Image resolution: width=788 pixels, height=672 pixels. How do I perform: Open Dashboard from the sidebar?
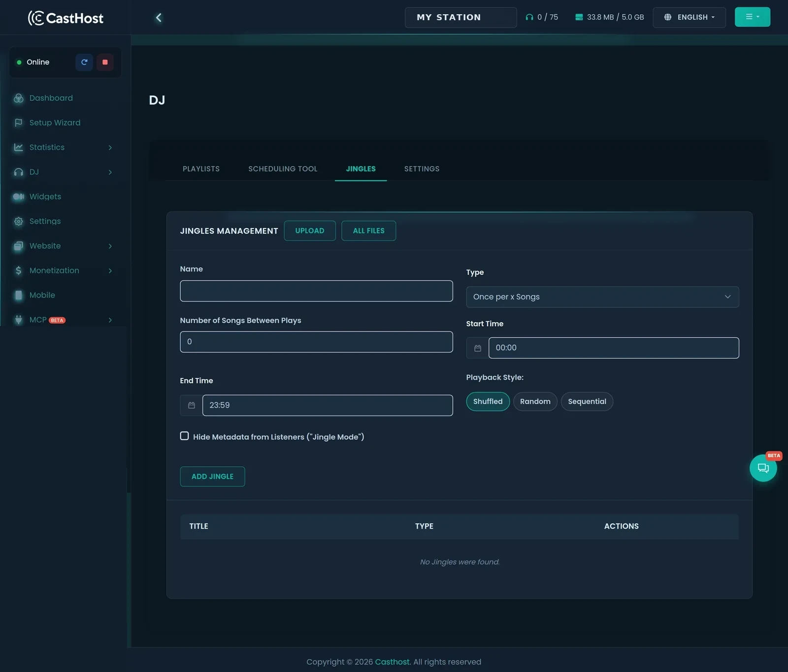click(x=51, y=98)
